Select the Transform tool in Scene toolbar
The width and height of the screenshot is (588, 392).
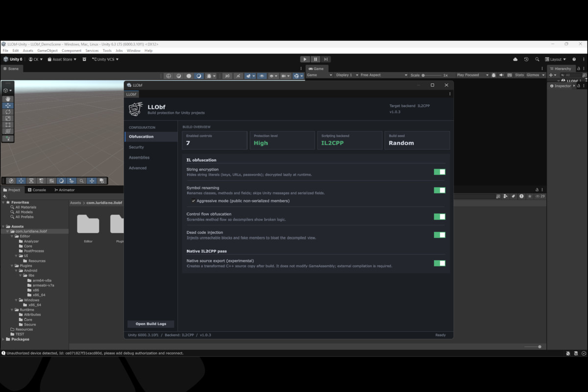click(x=8, y=131)
